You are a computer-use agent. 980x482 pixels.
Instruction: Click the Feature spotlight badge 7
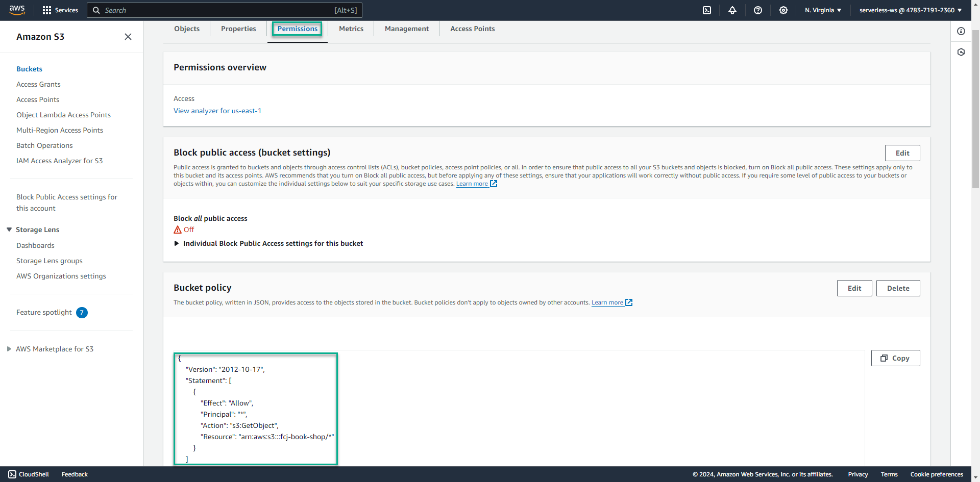click(x=82, y=313)
